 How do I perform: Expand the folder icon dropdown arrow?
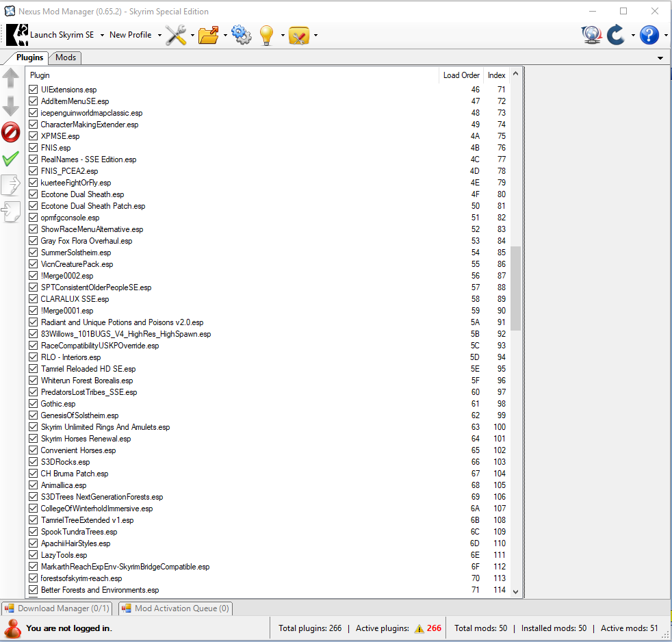click(x=225, y=35)
